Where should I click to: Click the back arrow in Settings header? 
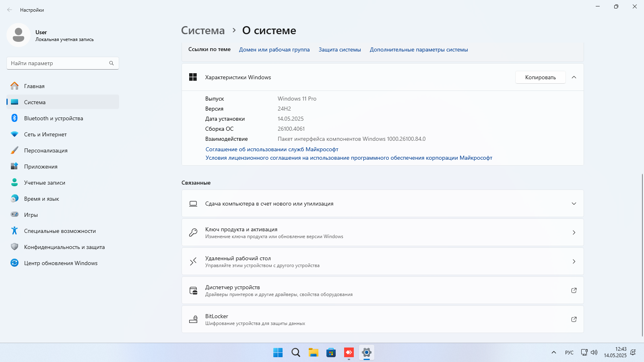tap(10, 10)
